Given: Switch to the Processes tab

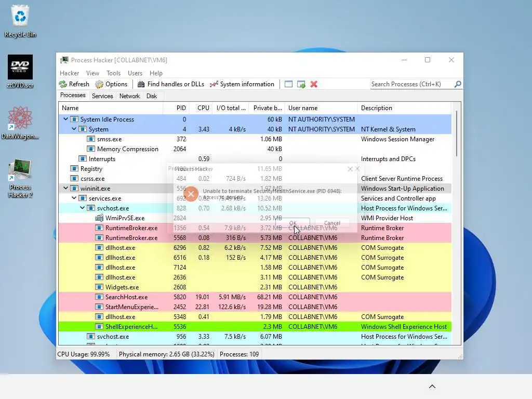Looking at the screenshot, I should [73, 96].
